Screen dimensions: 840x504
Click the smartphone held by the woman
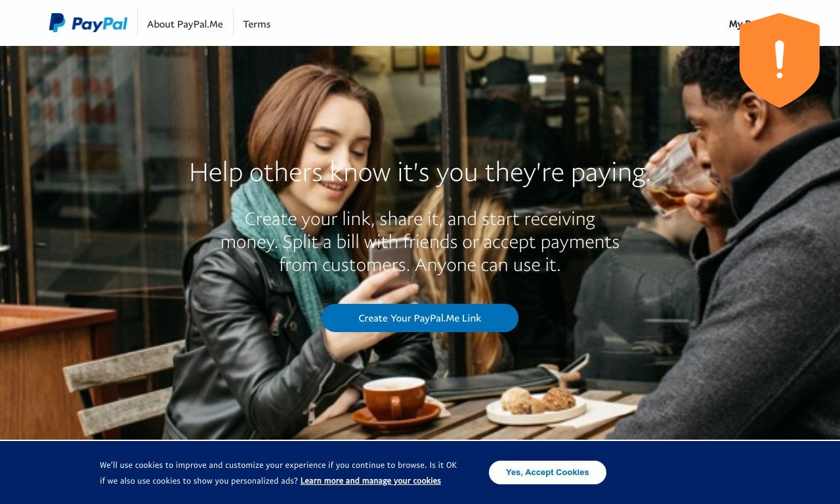(390, 261)
